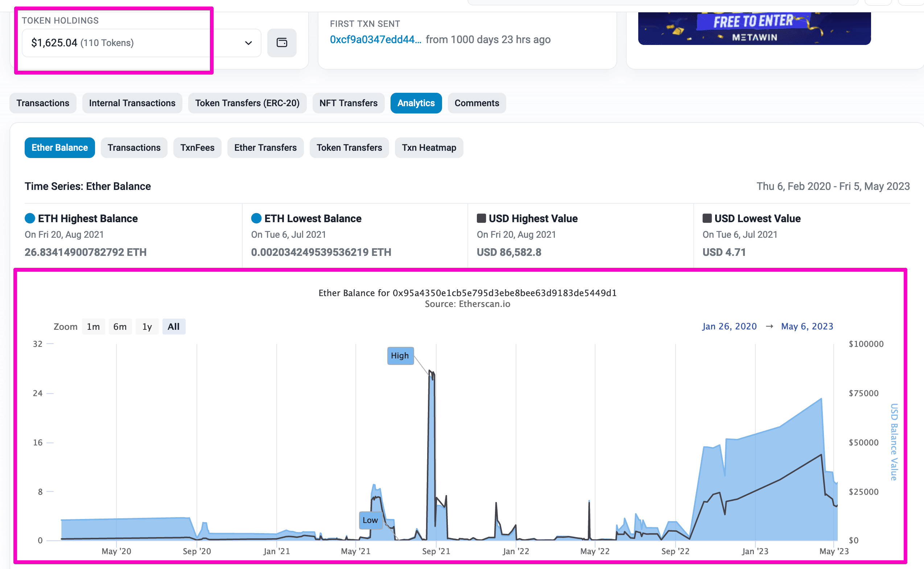
Task: Click the Jan '23 x-axis label
Action: pos(755,551)
